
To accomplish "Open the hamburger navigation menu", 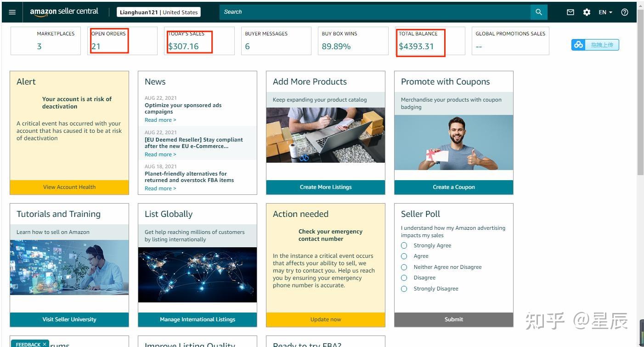I will point(12,12).
